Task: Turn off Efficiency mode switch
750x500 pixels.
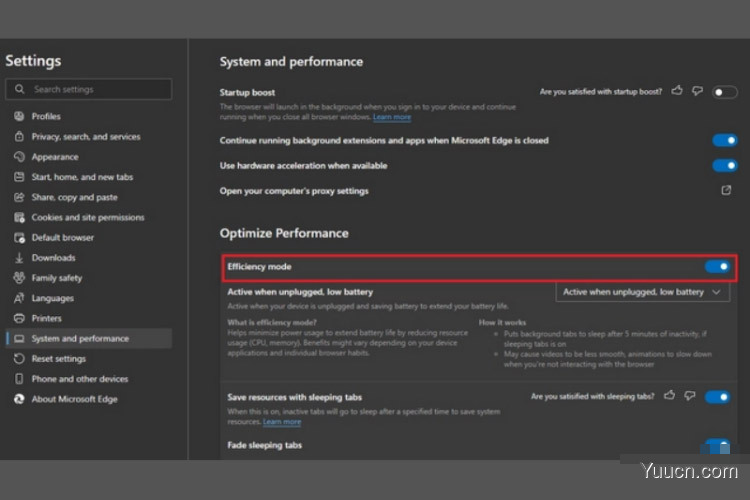Action: pyautogui.click(x=717, y=267)
